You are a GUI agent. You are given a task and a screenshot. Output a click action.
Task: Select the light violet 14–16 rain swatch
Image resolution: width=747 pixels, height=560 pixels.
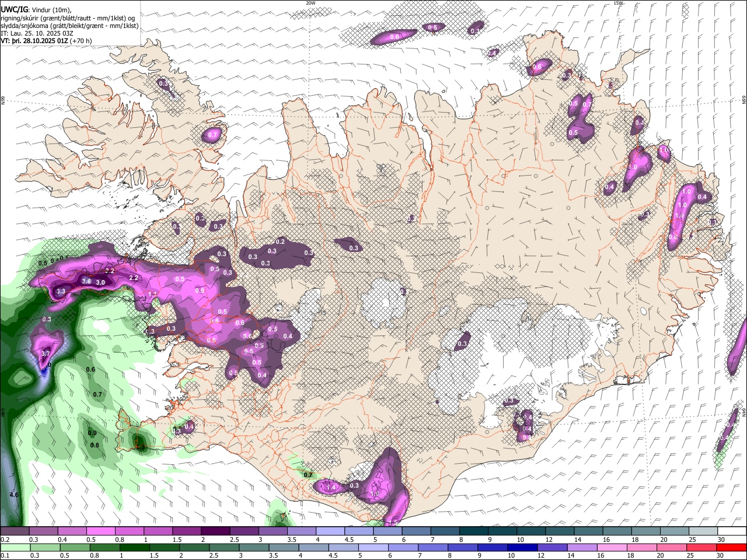(582, 548)
